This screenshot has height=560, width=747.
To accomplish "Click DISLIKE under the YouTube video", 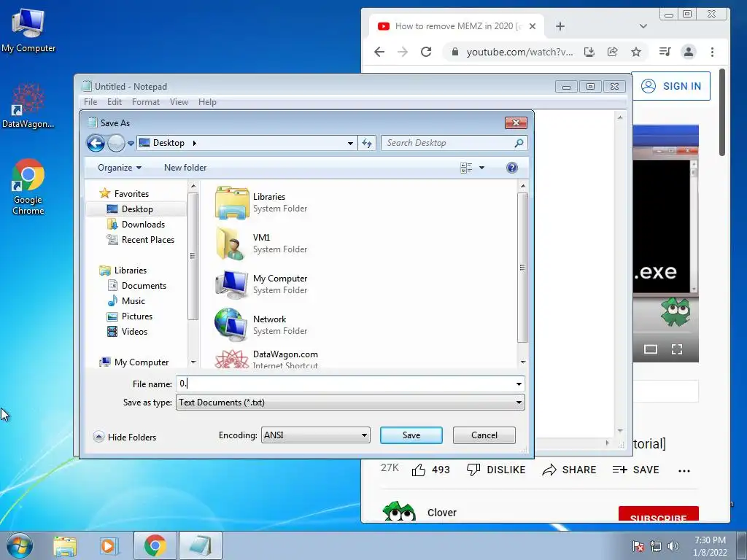I will [496, 470].
